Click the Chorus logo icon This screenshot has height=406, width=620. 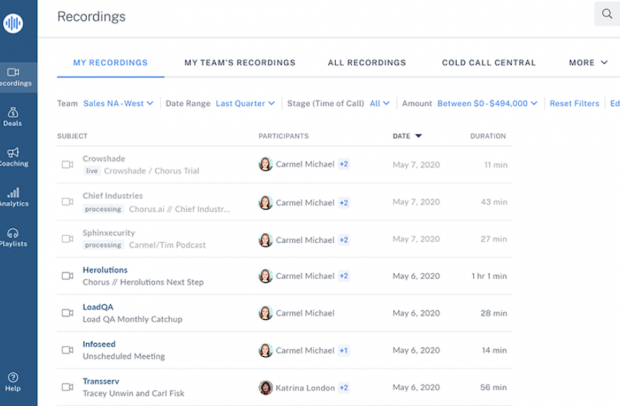(x=13, y=23)
